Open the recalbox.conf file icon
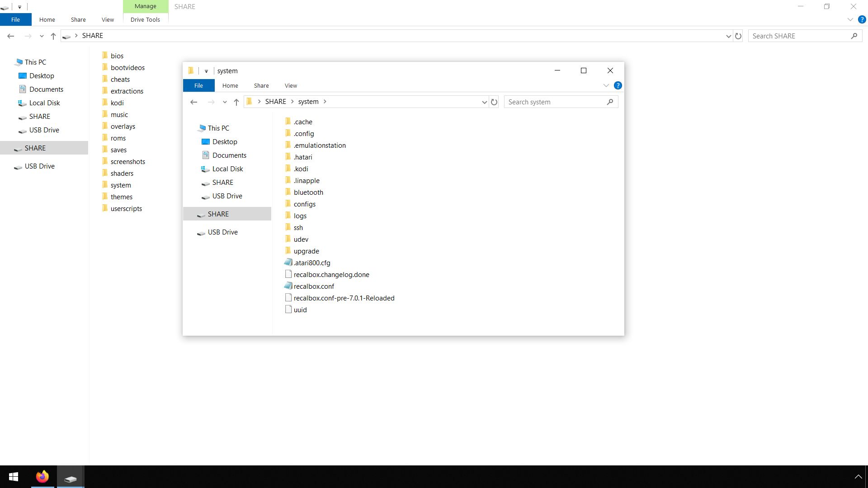 (x=288, y=286)
